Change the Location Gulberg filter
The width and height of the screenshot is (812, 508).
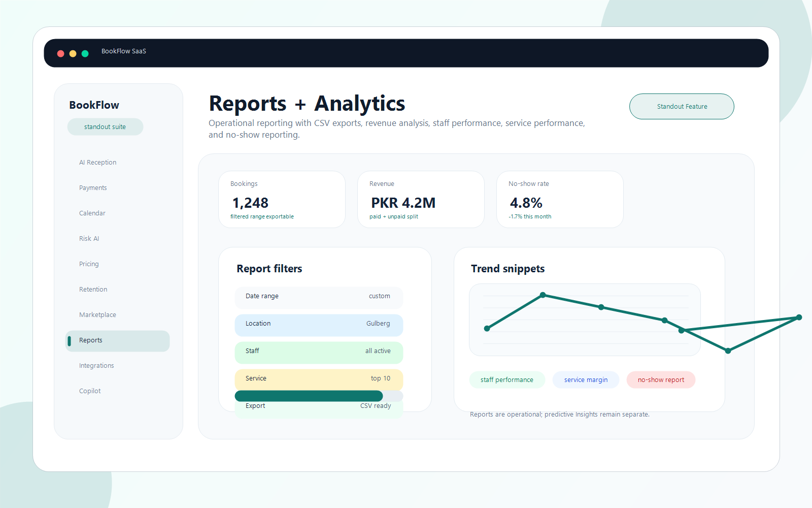(x=319, y=325)
